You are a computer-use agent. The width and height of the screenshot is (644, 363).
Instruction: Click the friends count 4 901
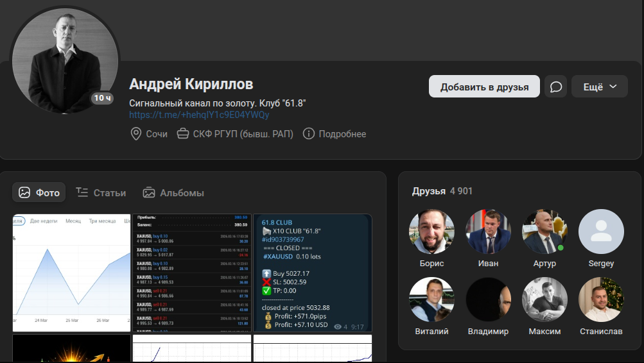461,191
